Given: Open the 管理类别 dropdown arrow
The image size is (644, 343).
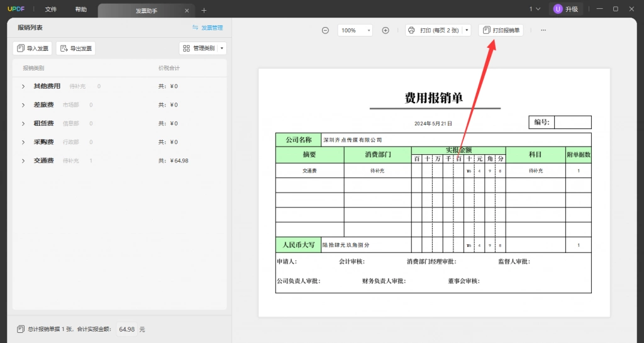Looking at the screenshot, I should [222, 48].
